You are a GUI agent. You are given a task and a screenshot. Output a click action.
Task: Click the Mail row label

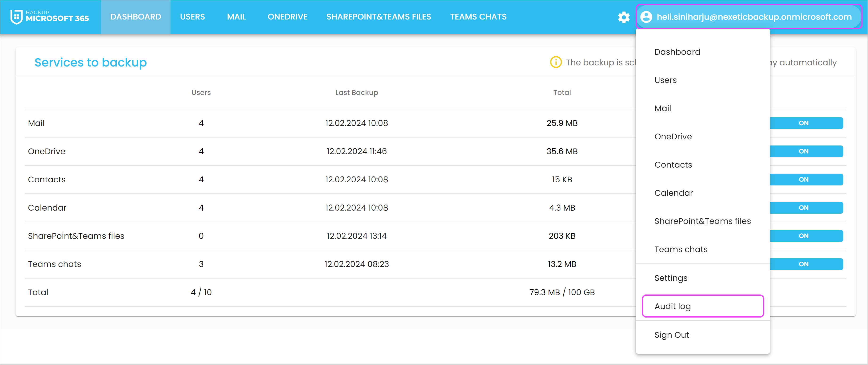(x=36, y=123)
